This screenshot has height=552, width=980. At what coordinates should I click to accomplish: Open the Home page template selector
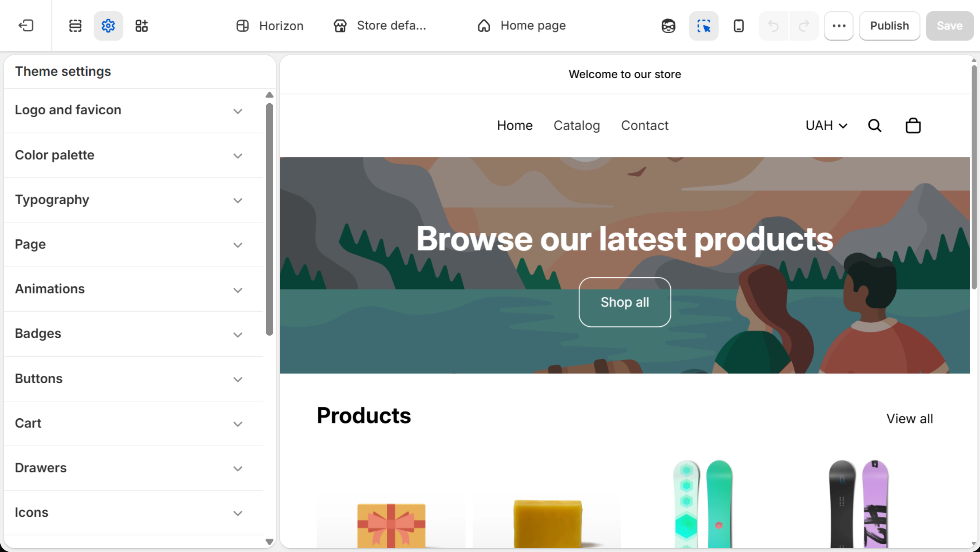(522, 26)
